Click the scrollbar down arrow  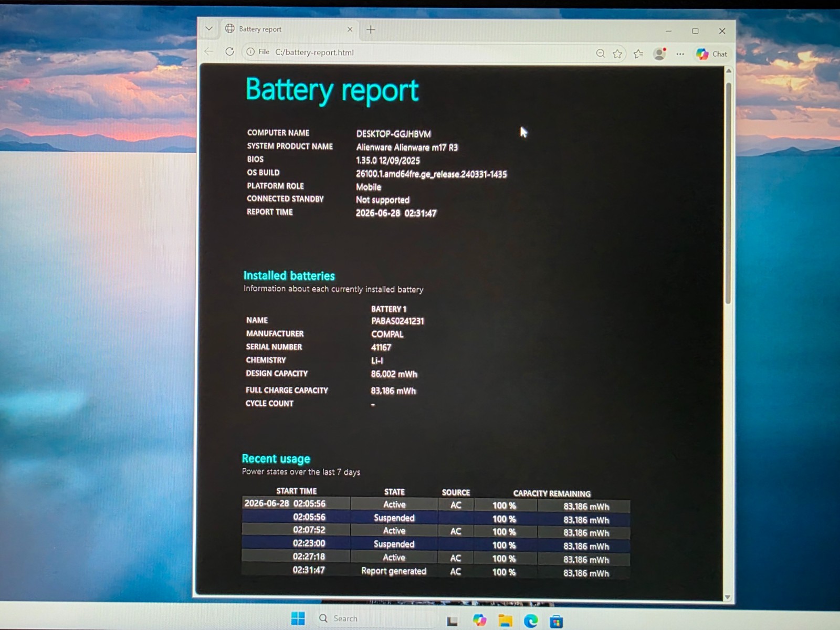(x=728, y=597)
